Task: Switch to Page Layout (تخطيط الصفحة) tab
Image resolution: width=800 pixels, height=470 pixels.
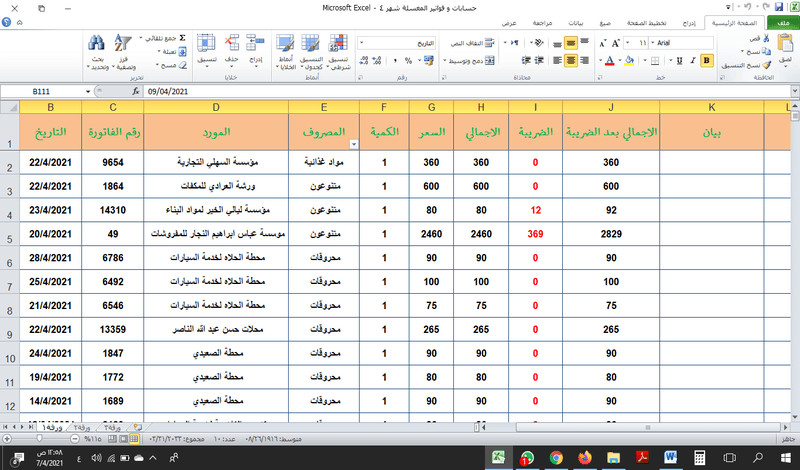Action: coord(646,23)
